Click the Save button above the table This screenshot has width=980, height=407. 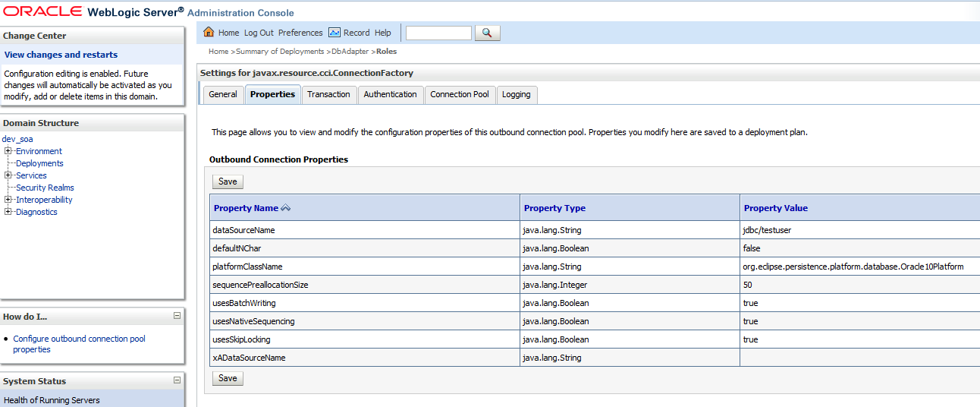click(228, 181)
